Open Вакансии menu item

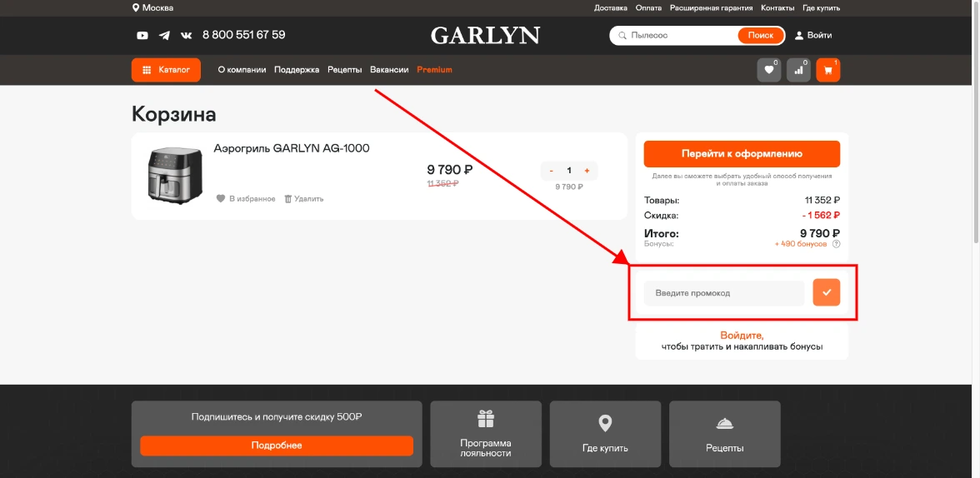389,70
